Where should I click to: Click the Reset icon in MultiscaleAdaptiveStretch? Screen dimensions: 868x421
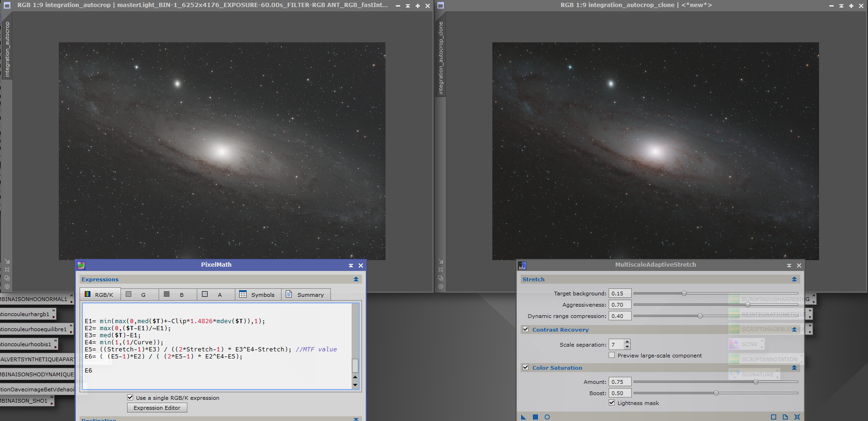(x=797, y=417)
